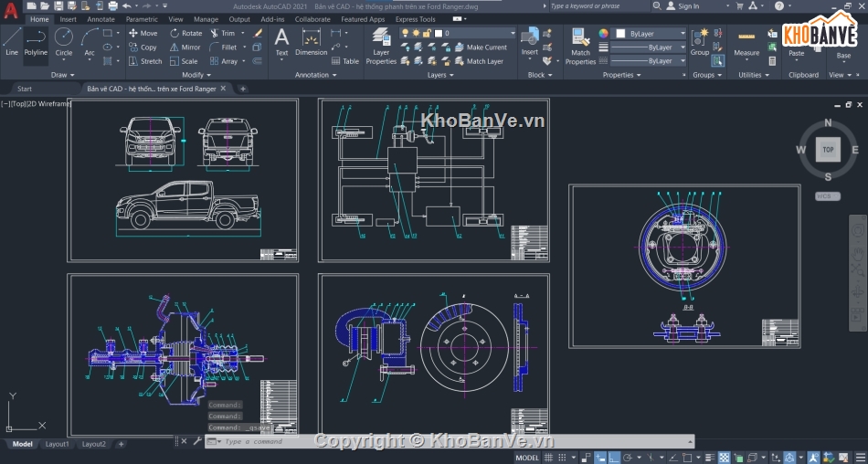Click the command line input field
The width and height of the screenshot is (868, 464).
(450, 441)
